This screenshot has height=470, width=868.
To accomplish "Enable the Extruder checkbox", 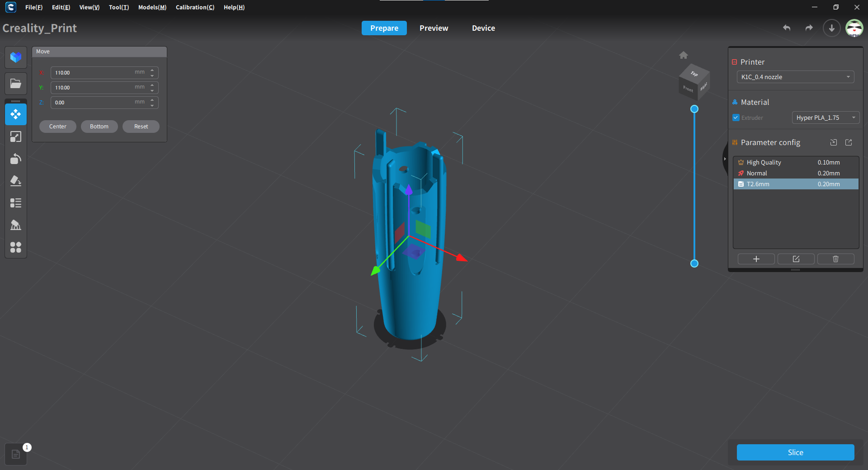I will (x=736, y=117).
